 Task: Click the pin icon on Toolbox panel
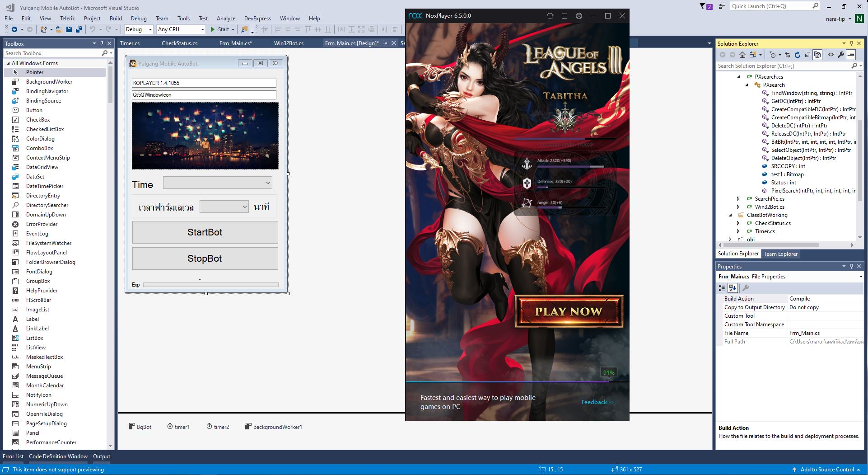(102, 43)
